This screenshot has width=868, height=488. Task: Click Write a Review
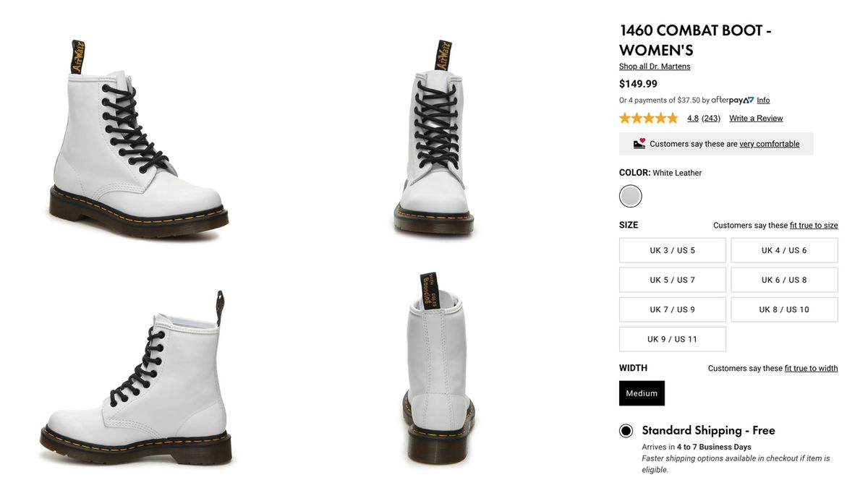tap(755, 118)
